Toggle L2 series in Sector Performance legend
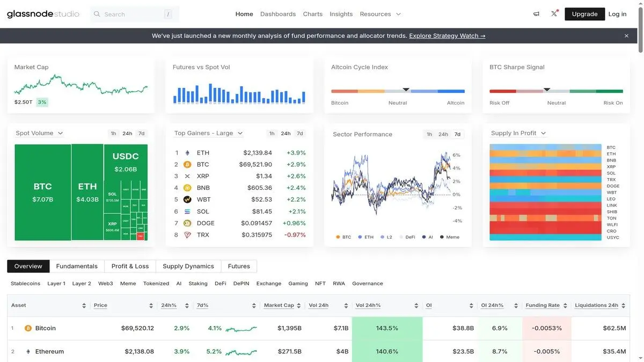Image resolution: width=644 pixels, height=362 pixels. pos(386,237)
